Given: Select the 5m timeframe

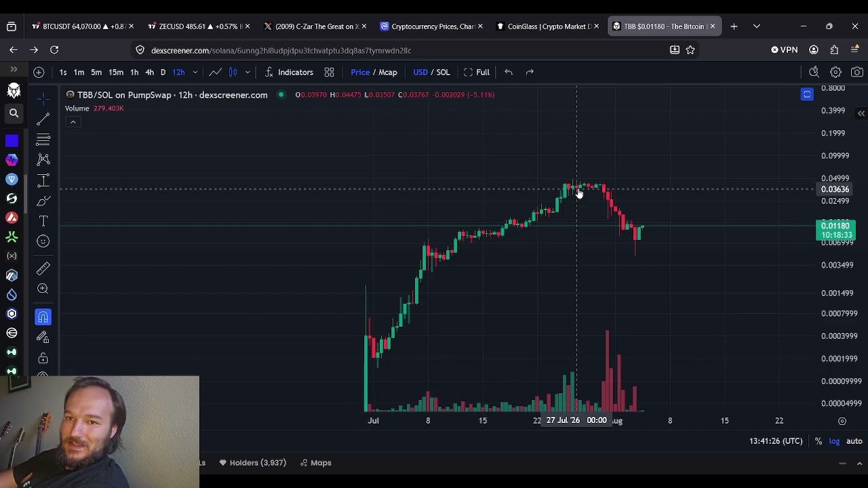Looking at the screenshot, I should 96,72.
